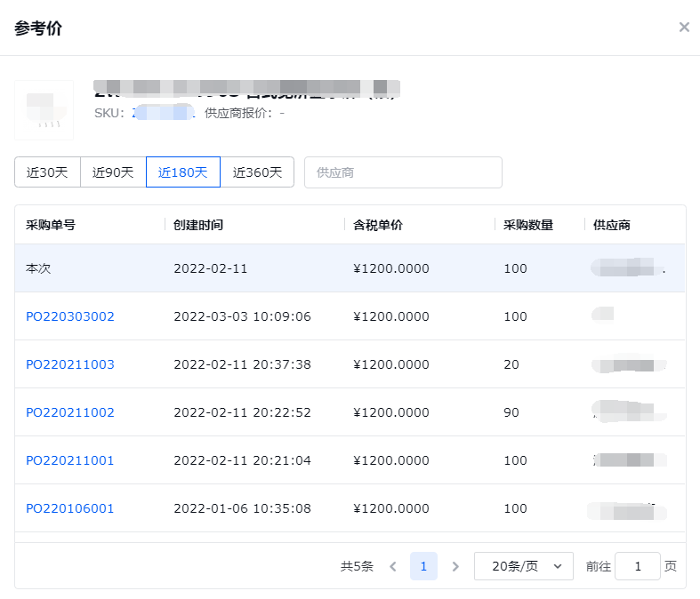Expand the 20条/页 page size dropdown
The width and height of the screenshot is (700, 599).
pyautogui.click(x=523, y=566)
